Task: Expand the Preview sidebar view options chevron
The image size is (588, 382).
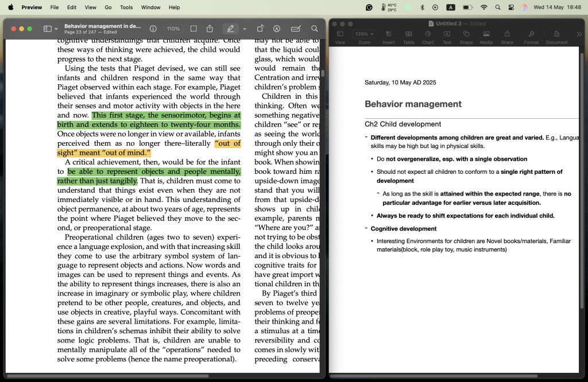Action: click(56, 29)
